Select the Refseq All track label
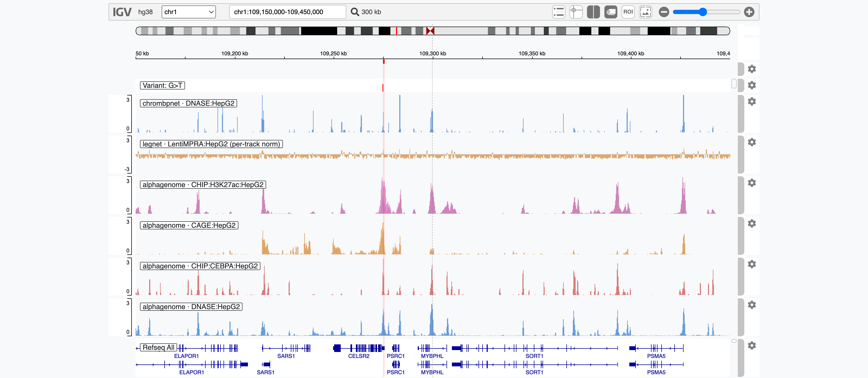This screenshot has width=868, height=378. [x=158, y=347]
